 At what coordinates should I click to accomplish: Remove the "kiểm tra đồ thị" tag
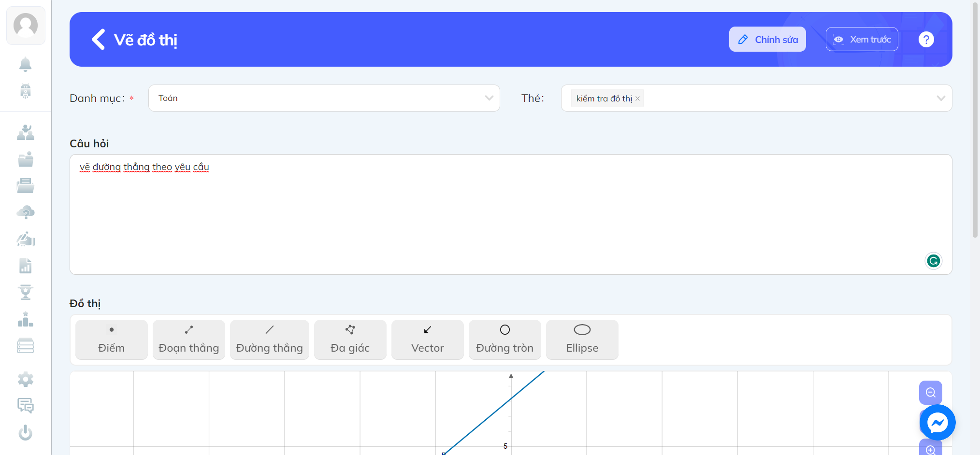tap(638, 99)
